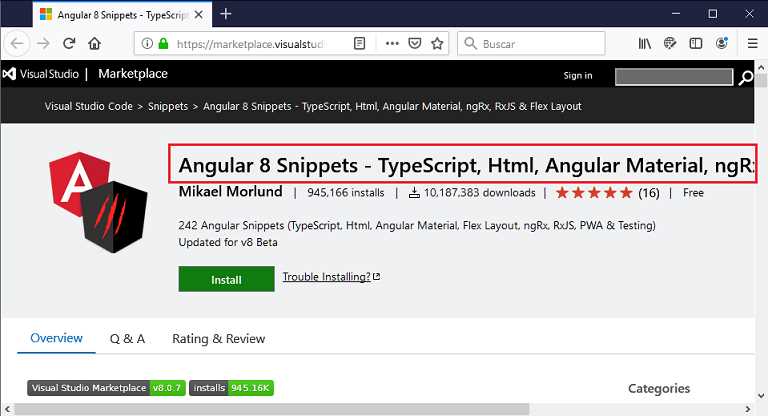Screen dimensions: 768x416
Task: Go to Snippets breadcrumb
Action: point(168,106)
